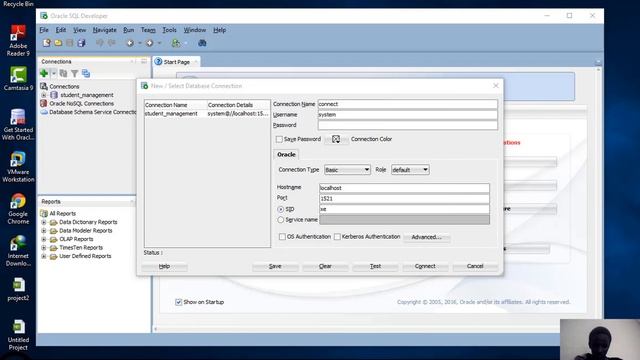
Task: Click the Database Schema Service cloud icon
Action: pos(44,112)
